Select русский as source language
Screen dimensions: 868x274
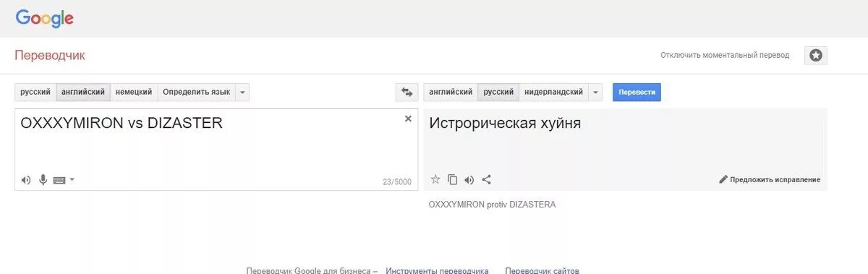tap(35, 92)
